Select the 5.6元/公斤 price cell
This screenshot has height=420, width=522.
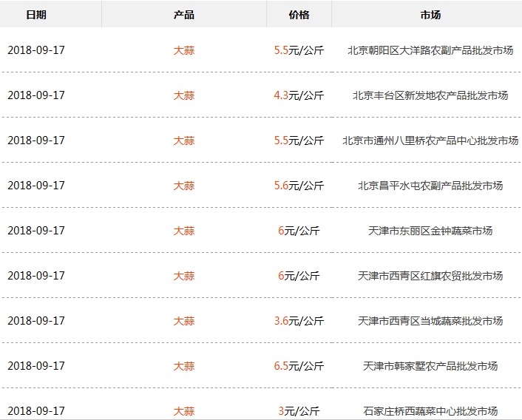click(x=299, y=186)
